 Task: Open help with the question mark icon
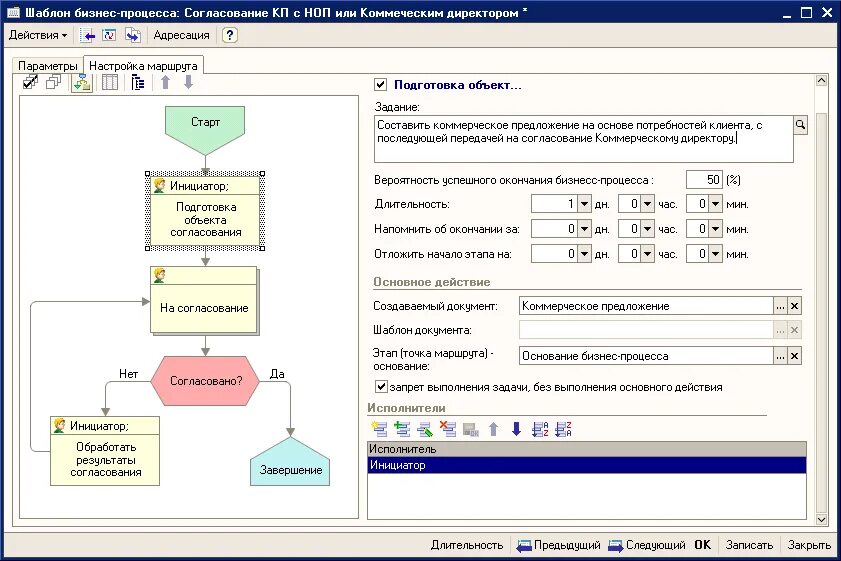pos(230,35)
